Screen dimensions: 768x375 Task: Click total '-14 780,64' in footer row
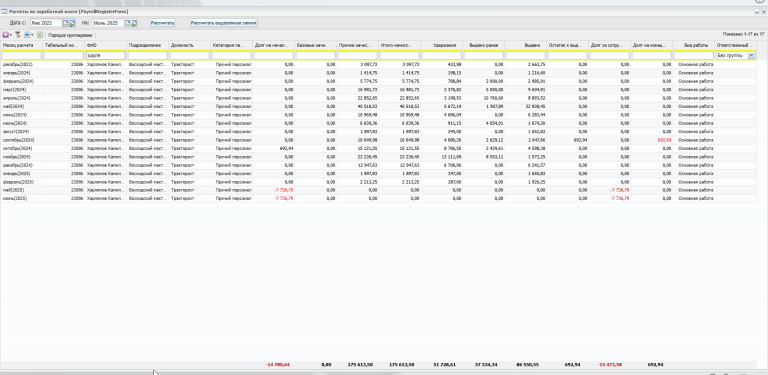(278, 365)
